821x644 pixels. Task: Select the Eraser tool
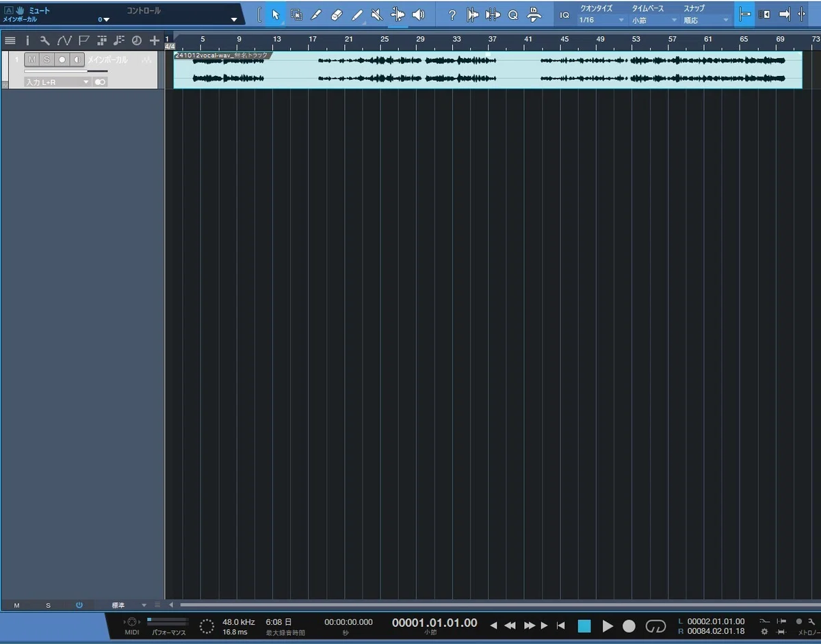click(336, 14)
